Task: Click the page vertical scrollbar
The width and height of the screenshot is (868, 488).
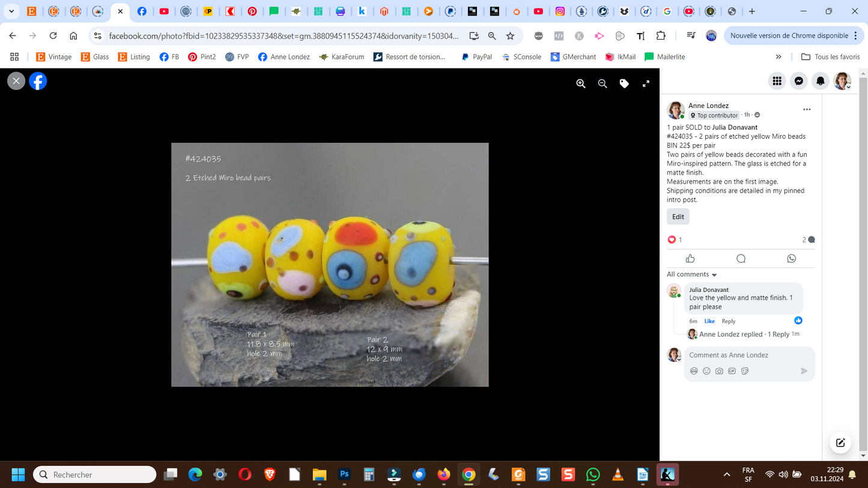Action: click(863, 264)
